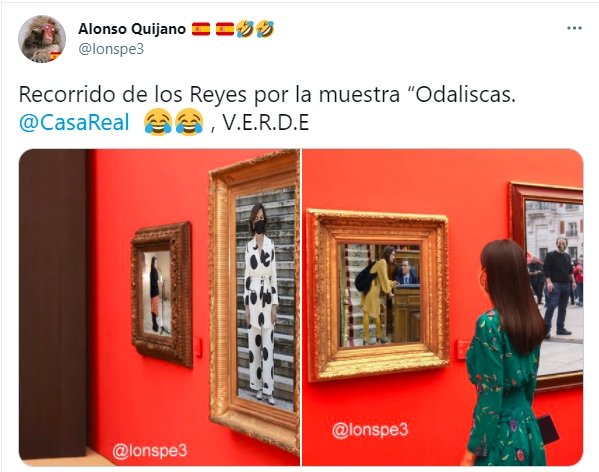This screenshot has height=472, width=599.
Task: Open the three-dots more options menu
Action: coord(574,28)
